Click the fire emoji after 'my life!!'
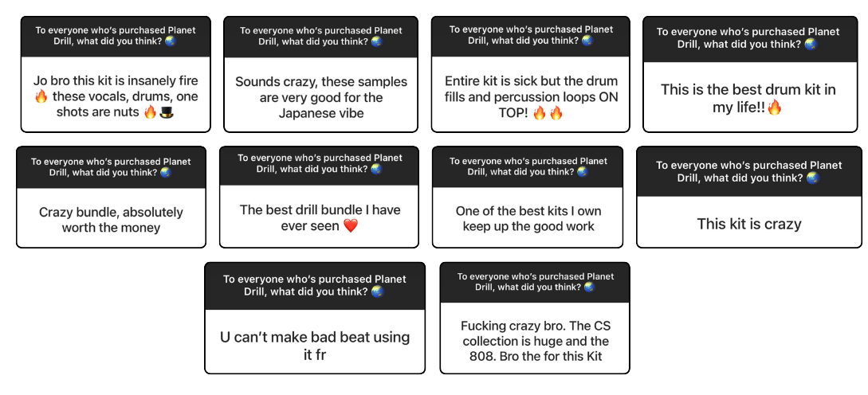 pos(775,108)
